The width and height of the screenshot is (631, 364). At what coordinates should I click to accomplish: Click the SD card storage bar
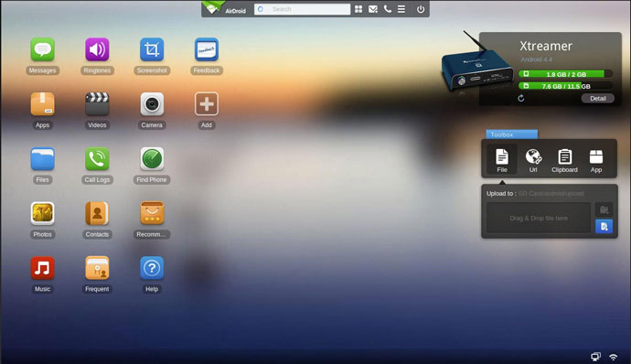pyautogui.click(x=565, y=86)
